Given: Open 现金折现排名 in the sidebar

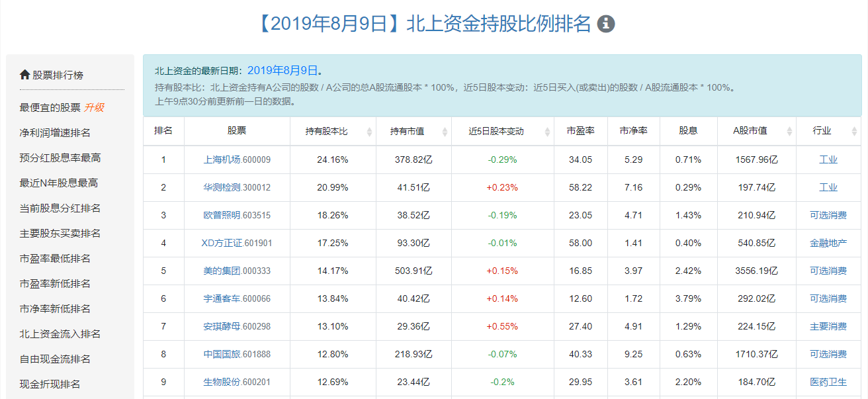Looking at the screenshot, I should pos(50,384).
